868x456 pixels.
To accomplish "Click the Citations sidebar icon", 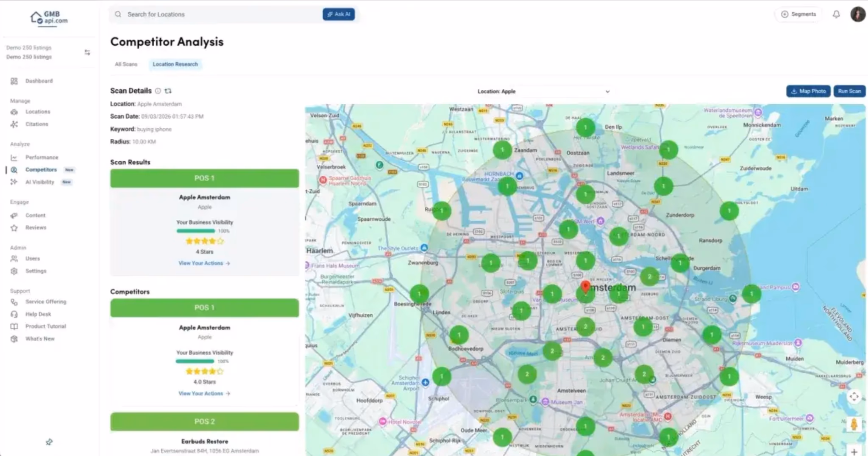I will click(14, 124).
